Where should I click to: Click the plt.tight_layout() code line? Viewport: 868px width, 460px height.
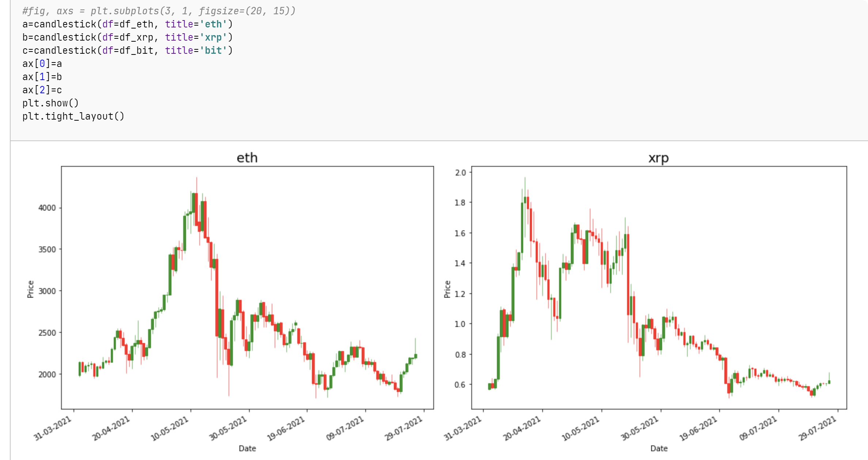click(73, 116)
